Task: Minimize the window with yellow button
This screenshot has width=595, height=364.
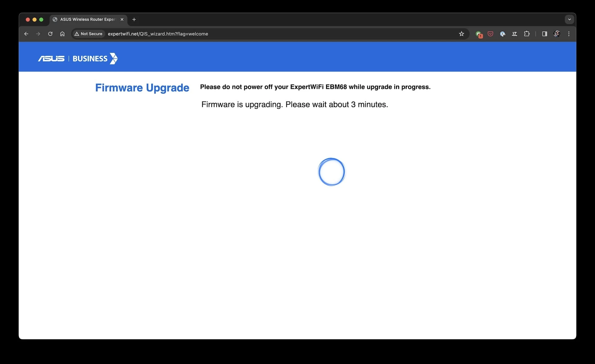Action: (x=34, y=19)
